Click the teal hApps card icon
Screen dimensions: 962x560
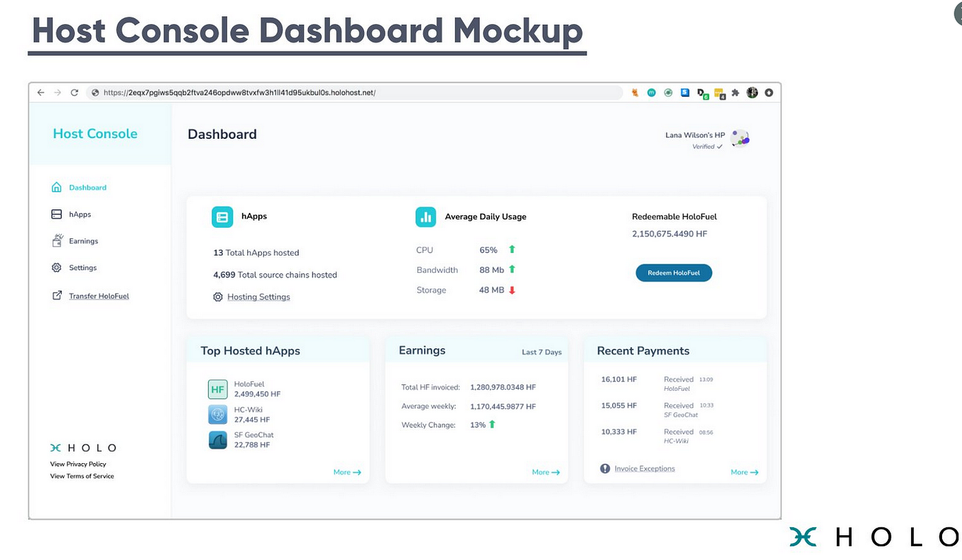(222, 216)
